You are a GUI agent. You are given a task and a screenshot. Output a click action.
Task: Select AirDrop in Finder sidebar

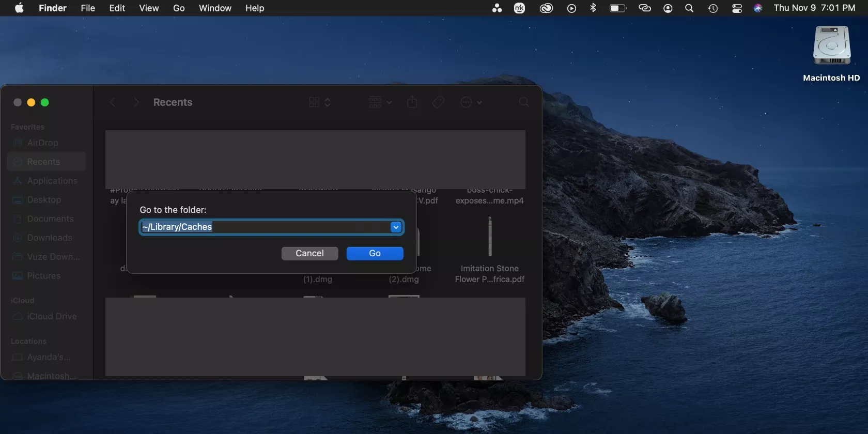[x=47, y=143]
